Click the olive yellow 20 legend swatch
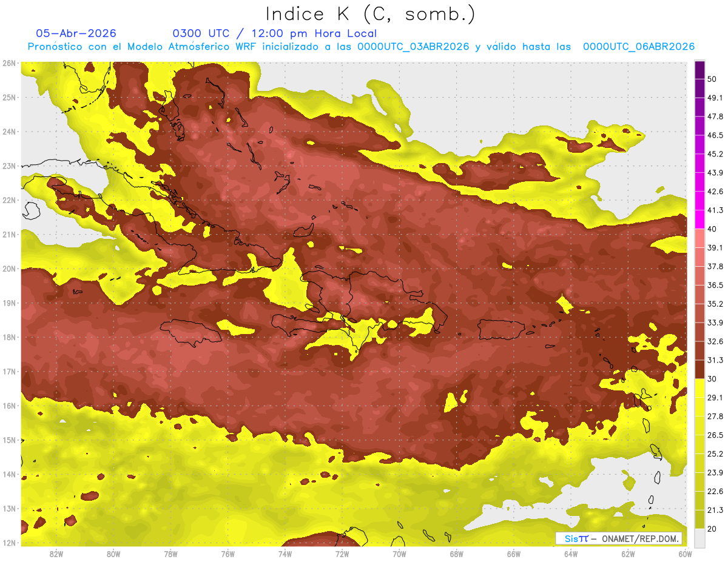The width and height of the screenshot is (728, 562). point(699,520)
